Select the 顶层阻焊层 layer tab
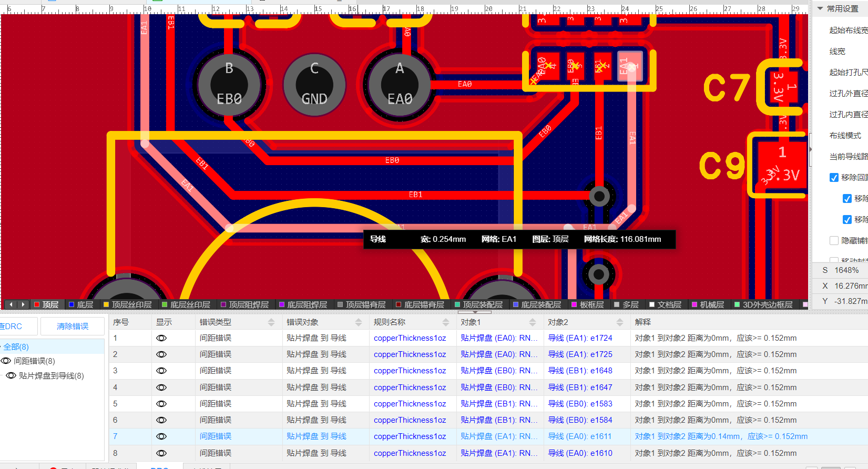868x469 pixels. [x=244, y=304]
